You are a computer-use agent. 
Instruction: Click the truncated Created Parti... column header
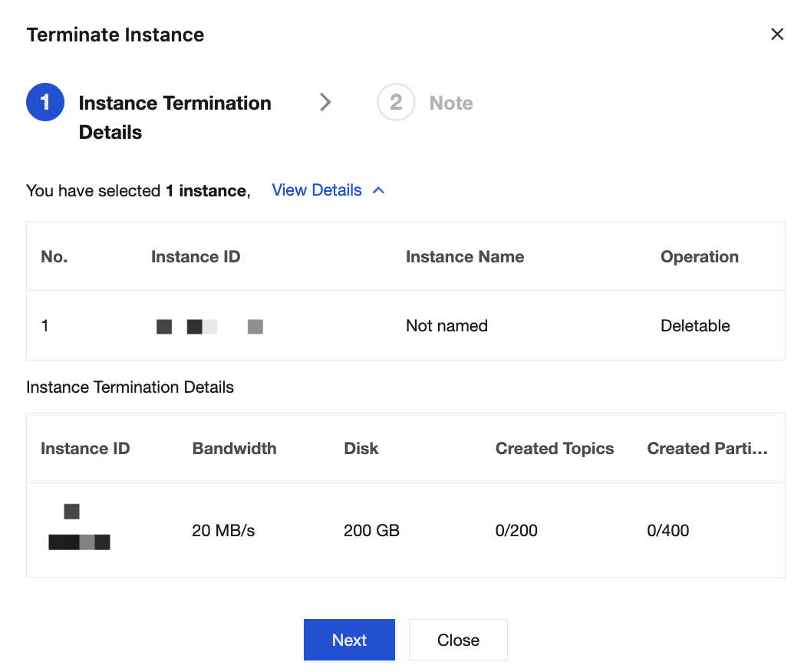coord(707,449)
